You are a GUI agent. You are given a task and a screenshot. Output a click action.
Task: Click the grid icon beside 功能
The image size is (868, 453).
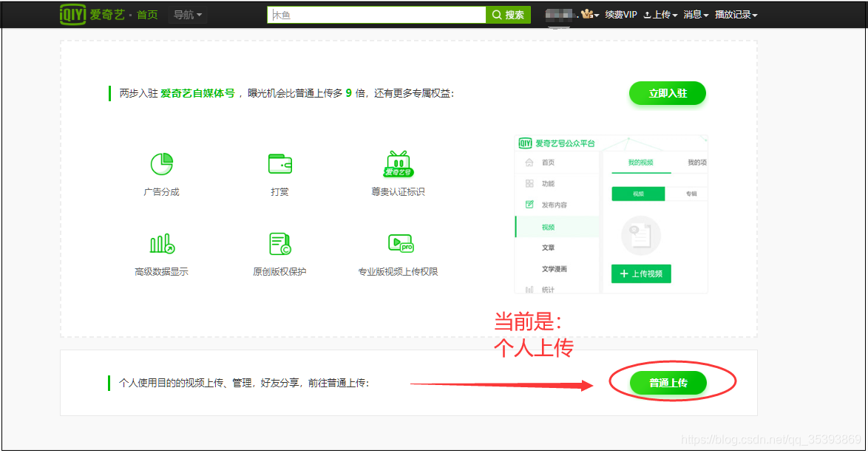tap(529, 183)
